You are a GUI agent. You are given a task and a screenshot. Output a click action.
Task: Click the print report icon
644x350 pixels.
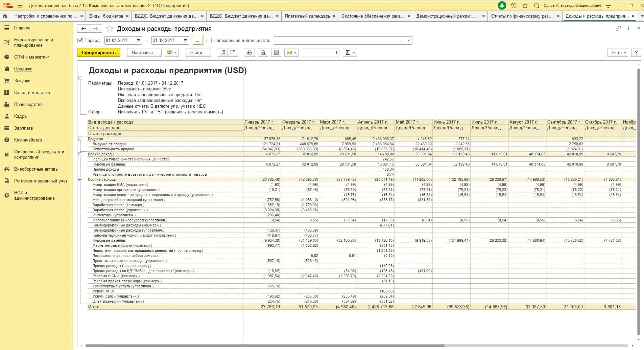tap(249, 52)
